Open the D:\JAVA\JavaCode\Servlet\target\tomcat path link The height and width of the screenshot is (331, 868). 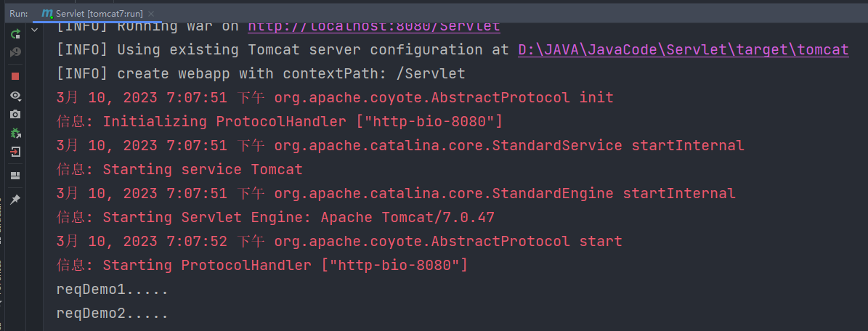pyautogui.click(x=683, y=50)
